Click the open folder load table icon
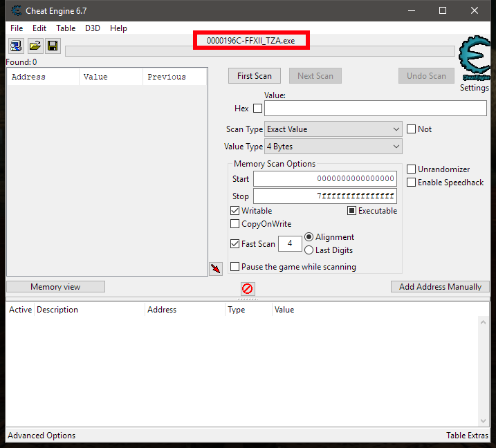 34,46
